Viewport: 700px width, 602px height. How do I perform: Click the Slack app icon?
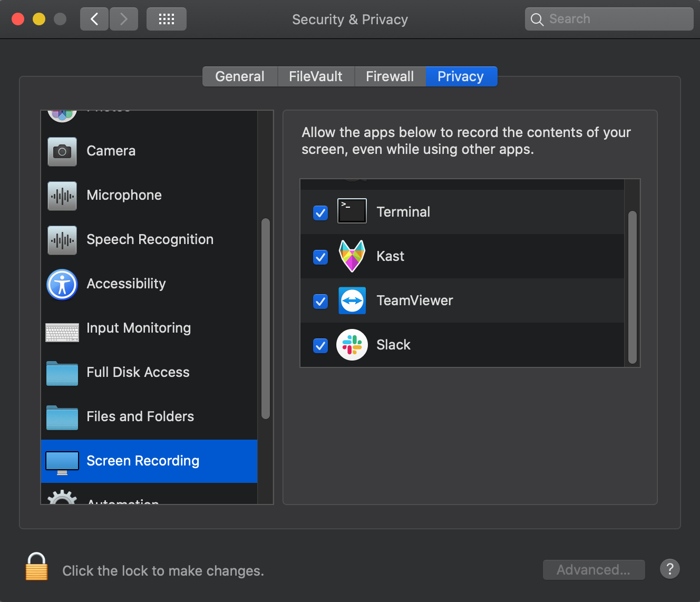[x=352, y=345]
